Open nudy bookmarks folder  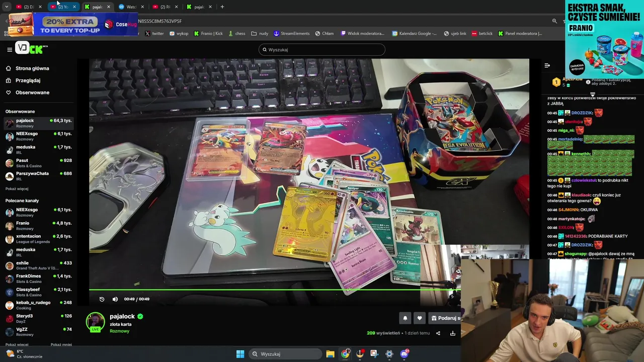[260, 34]
